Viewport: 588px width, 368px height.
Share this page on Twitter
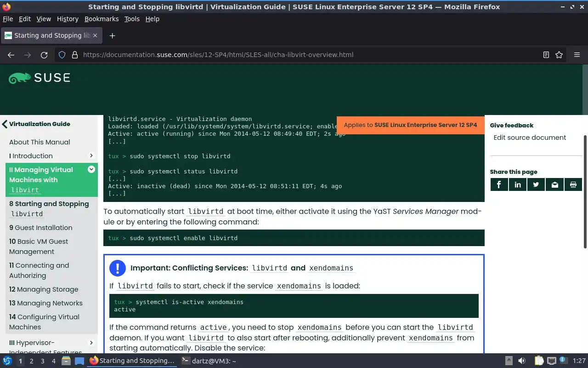536,184
